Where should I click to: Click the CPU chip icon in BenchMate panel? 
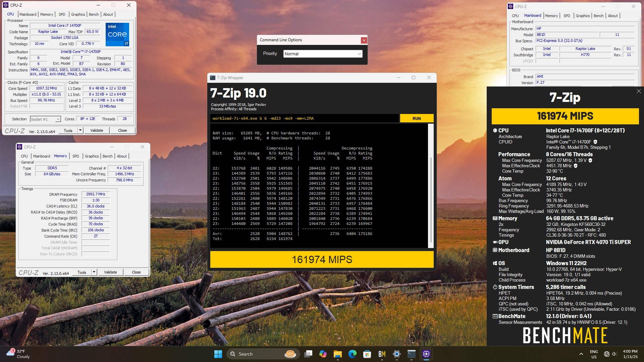tap(495, 130)
